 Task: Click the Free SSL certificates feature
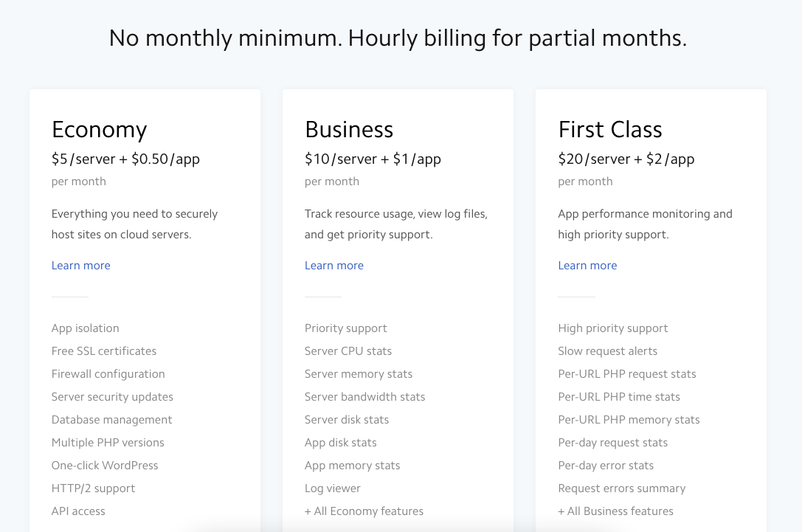point(104,351)
